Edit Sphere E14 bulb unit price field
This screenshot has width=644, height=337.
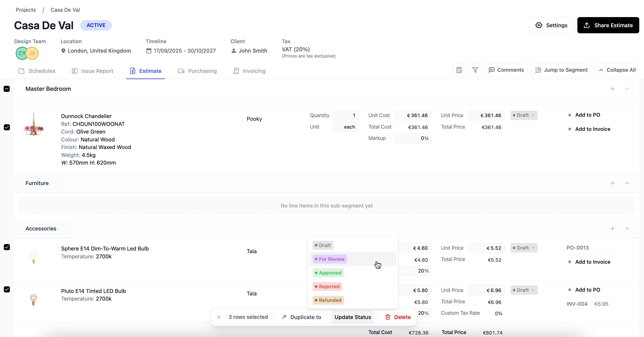pos(486,248)
